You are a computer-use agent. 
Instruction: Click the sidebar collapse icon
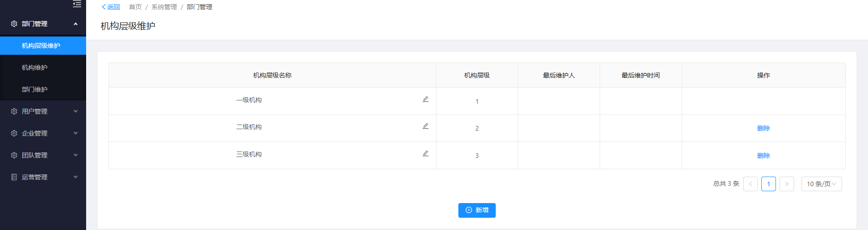coord(77,4)
